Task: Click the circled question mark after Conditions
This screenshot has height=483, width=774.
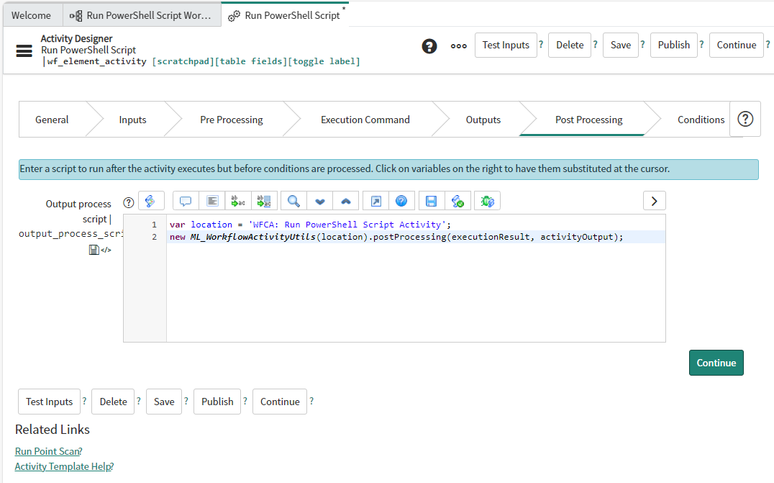Action: (x=745, y=119)
